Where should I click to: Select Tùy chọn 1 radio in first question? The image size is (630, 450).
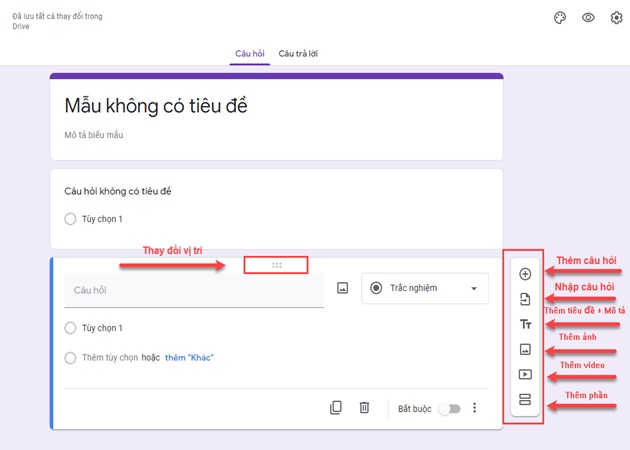70,219
